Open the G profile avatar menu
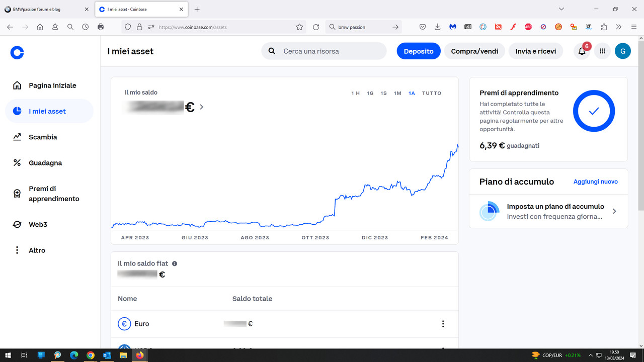The height and width of the screenshot is (362, 644). click(623, 51)
